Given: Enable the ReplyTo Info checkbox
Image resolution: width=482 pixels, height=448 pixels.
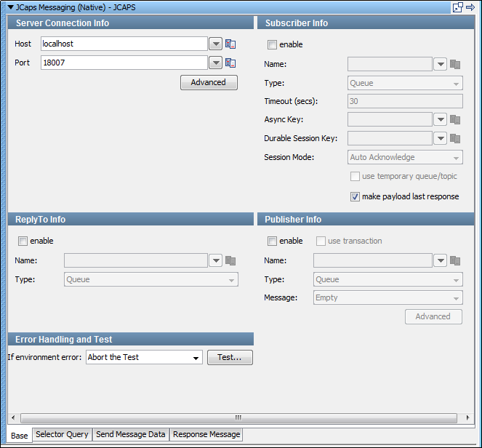Looking at the screenshot, I should click(x=23, y=241).
